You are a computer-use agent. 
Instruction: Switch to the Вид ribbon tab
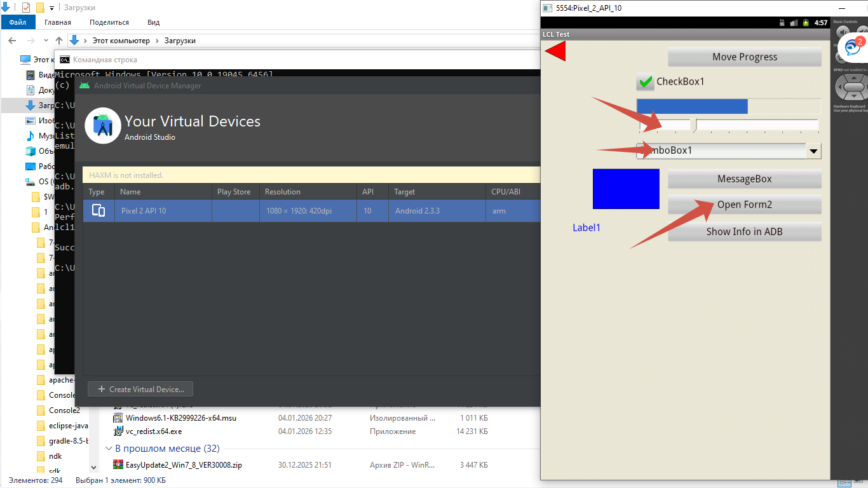coord(153,22)
